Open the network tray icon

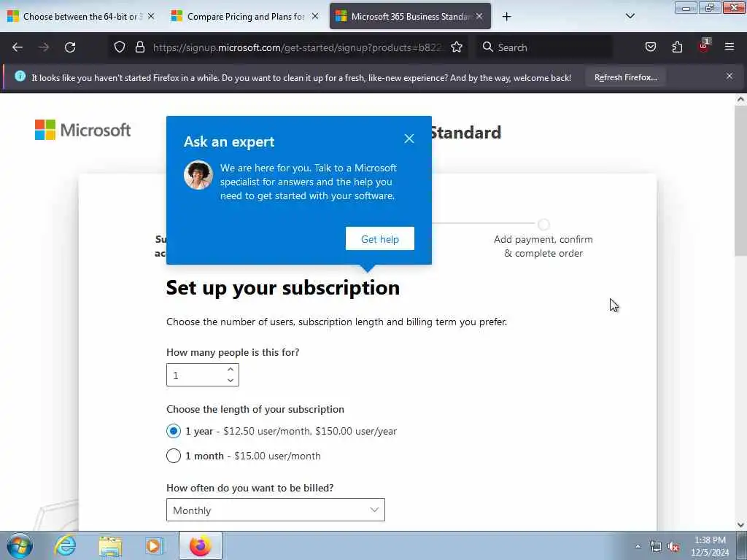coord(656,546)
